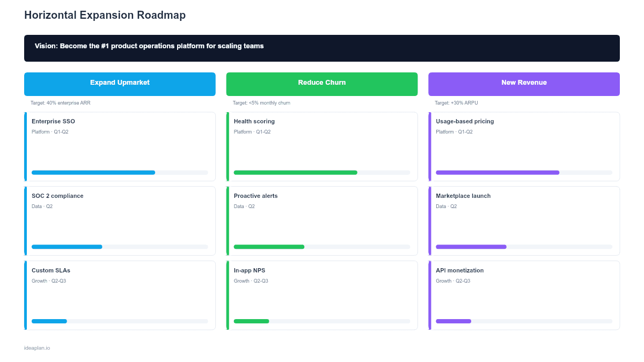Click the vision statement banner
Image resolution: width=644 pixels, height=362 pixels.
(x=322, y=48)
